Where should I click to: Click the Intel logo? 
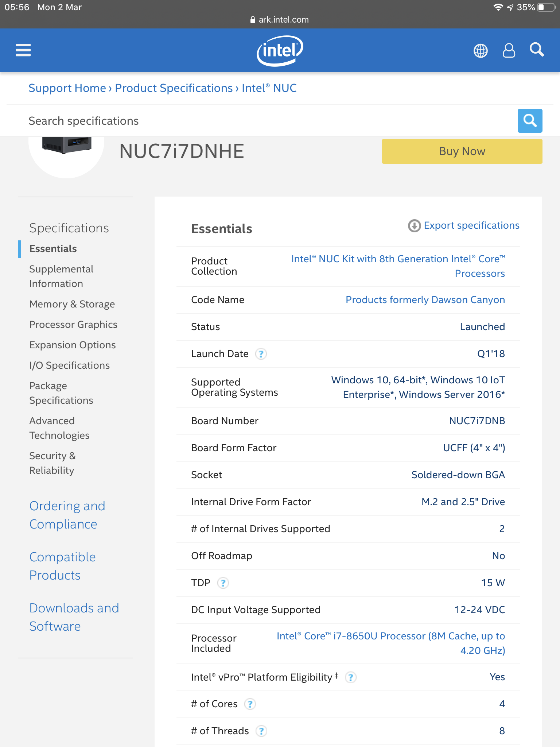(x=280, y=50)
